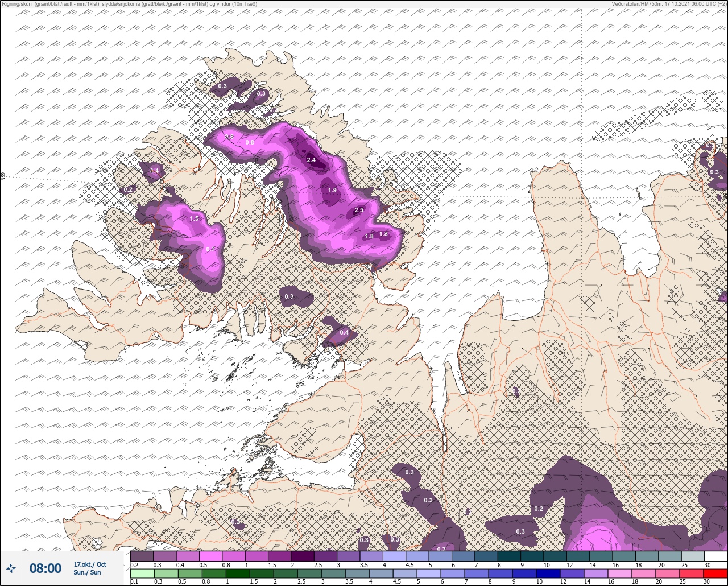Click the bright pink upper legend swatch at 0.5

point(210,556)
